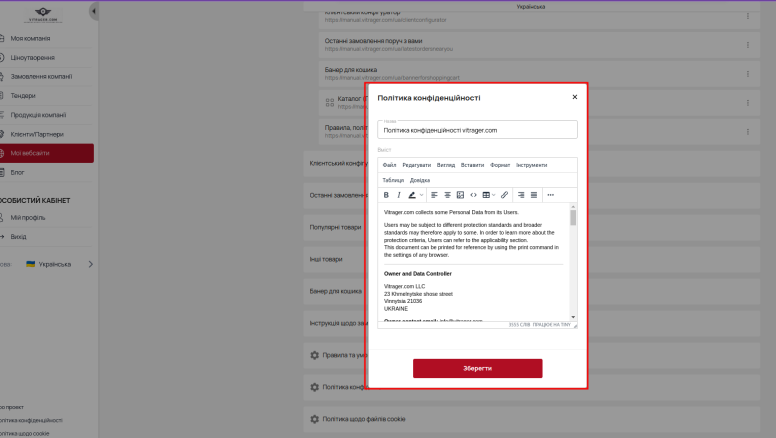Open the 'Популярні товари' row

click(x=336, y=228)
